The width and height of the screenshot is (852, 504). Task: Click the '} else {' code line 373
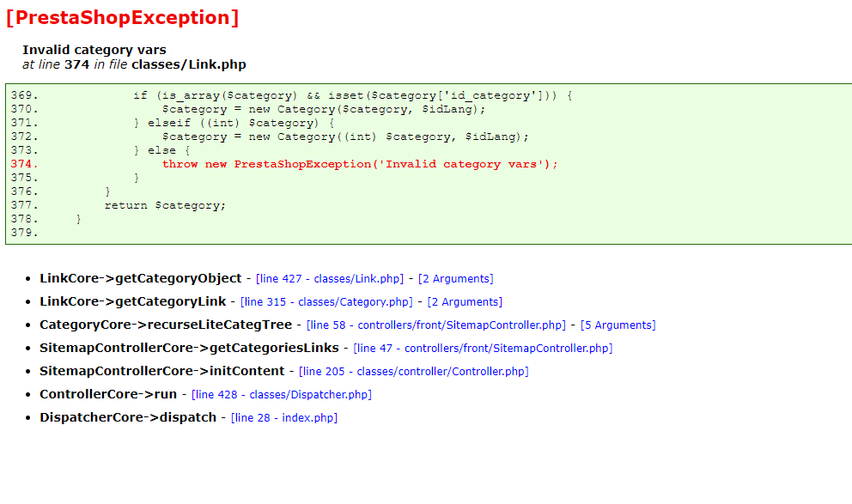pos(161,150)
